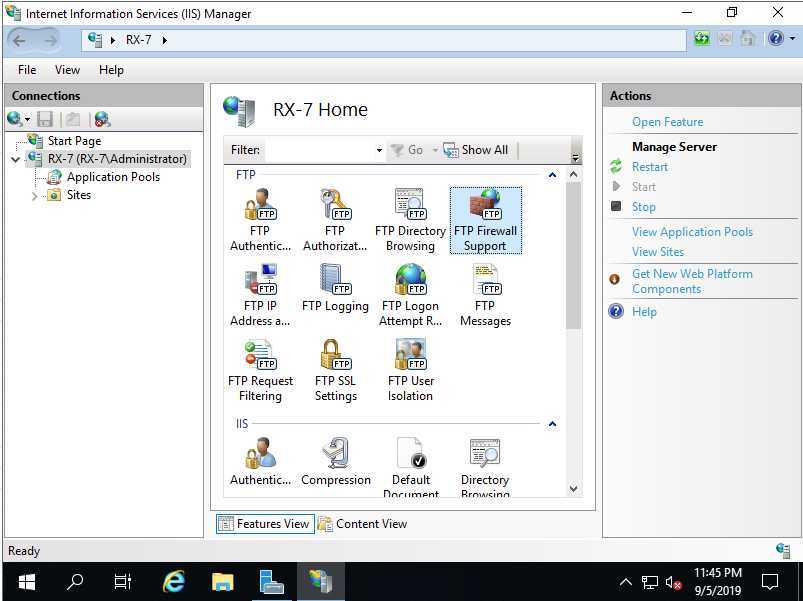Screen dimensions: 803x601
Task: Open taskbar search
Action: click(x=75, y=582)
